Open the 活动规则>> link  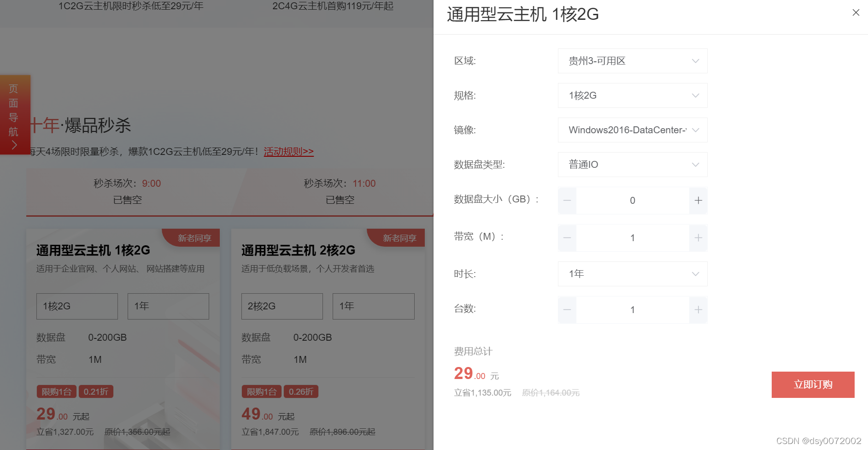288,151
